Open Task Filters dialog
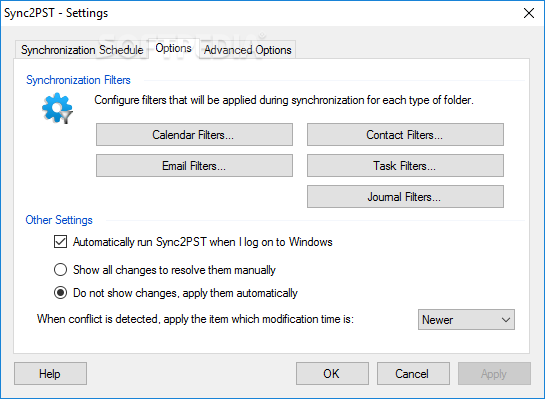Viewport: 545px width, 399px height. click(x=405, y=166)
